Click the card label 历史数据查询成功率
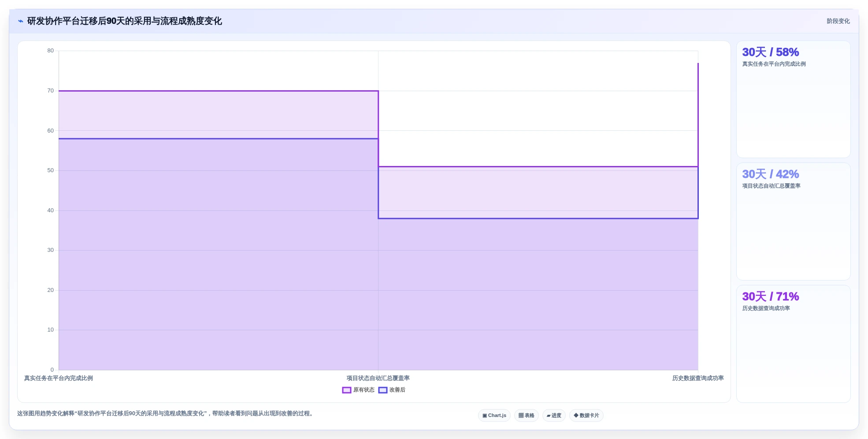 (x=766, y=309)
